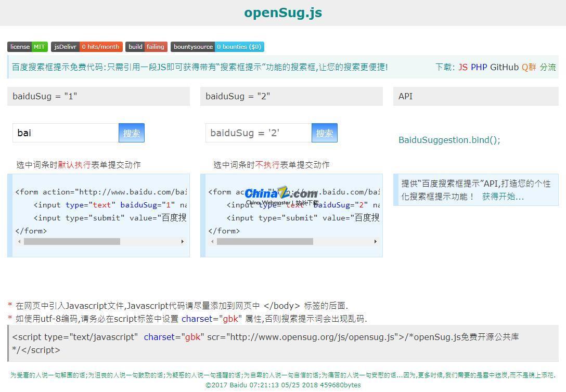The height and width of the screenshot is (392, 566).
Task: Open the JS download link
Action: tap(463, 67)
